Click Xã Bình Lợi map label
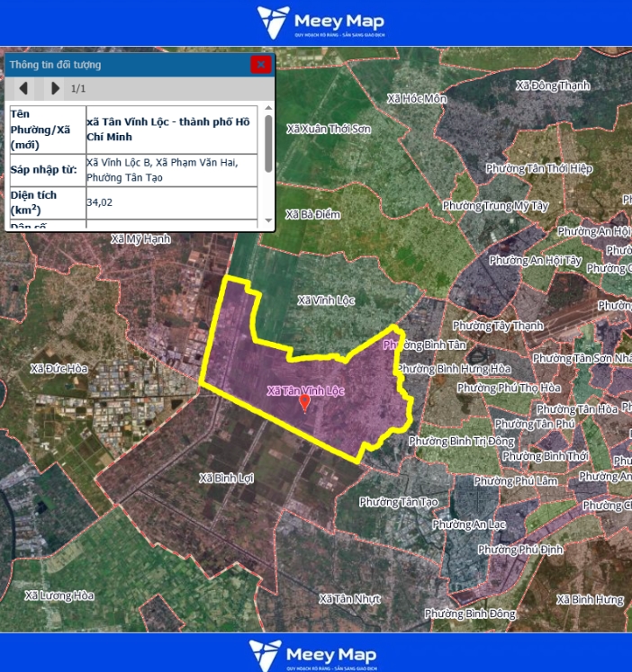The width and height of the screenshot is (632, 672). coord(226,478)
